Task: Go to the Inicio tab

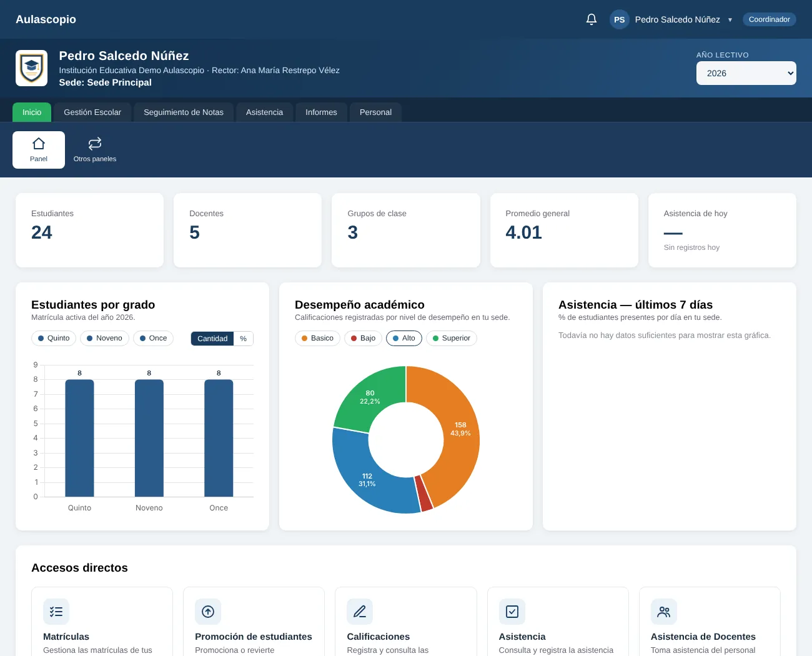Action: pyautogui.click(x=32, y=112)
